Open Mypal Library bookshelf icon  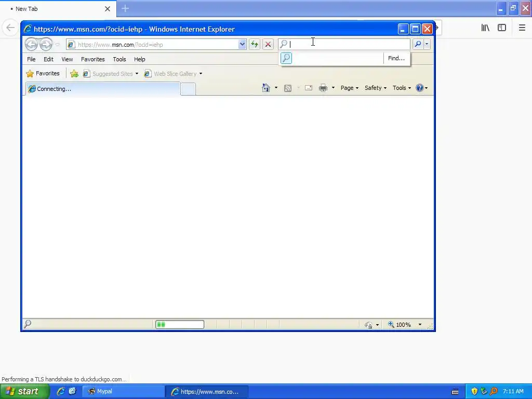click(x=486, y=28)
